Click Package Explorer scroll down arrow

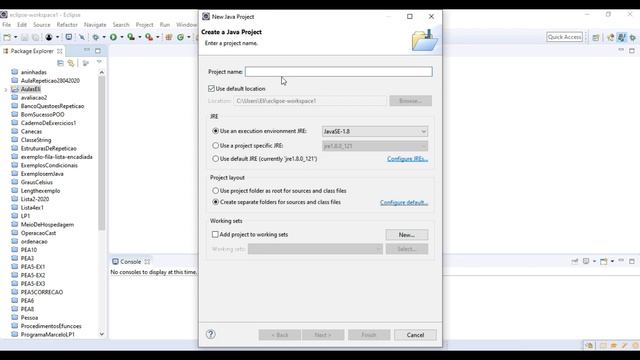[x=102, y=334]
